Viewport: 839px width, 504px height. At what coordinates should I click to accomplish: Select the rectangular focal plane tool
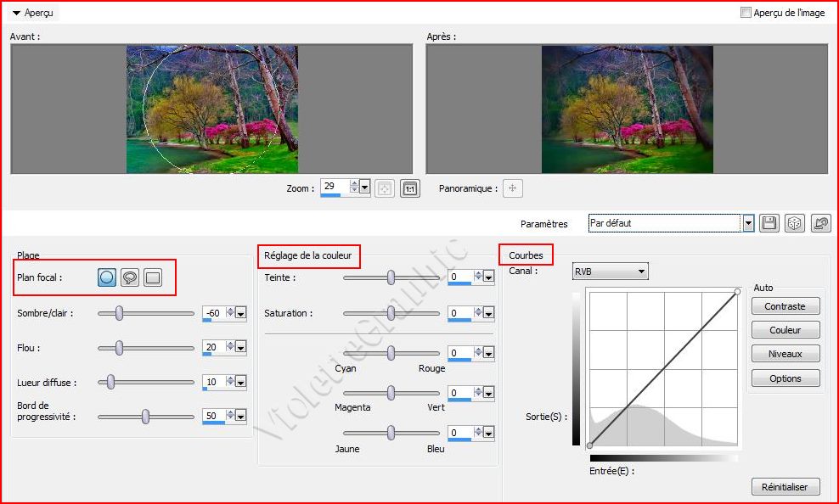(x=153, y=277)
